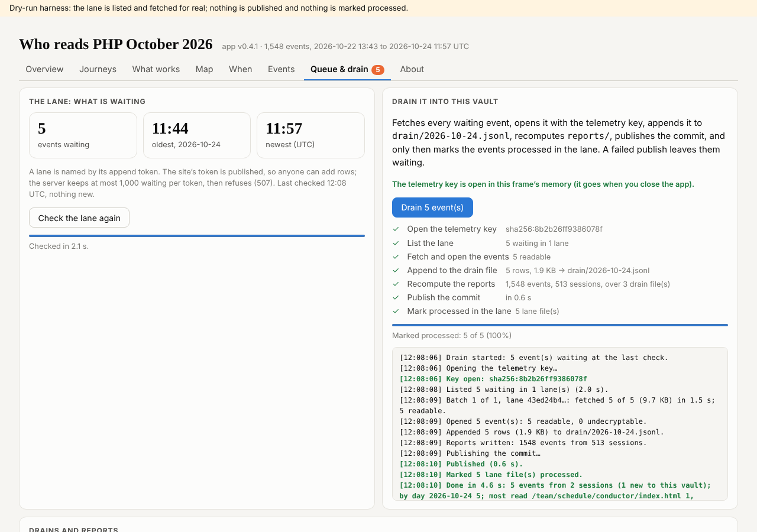Click the Check the lane again button
Viewport: 757px width, 532px height.
tap(79, 218)
